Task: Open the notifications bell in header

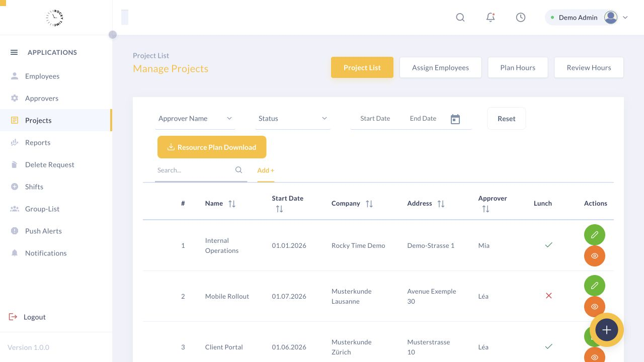Action: 491,18
